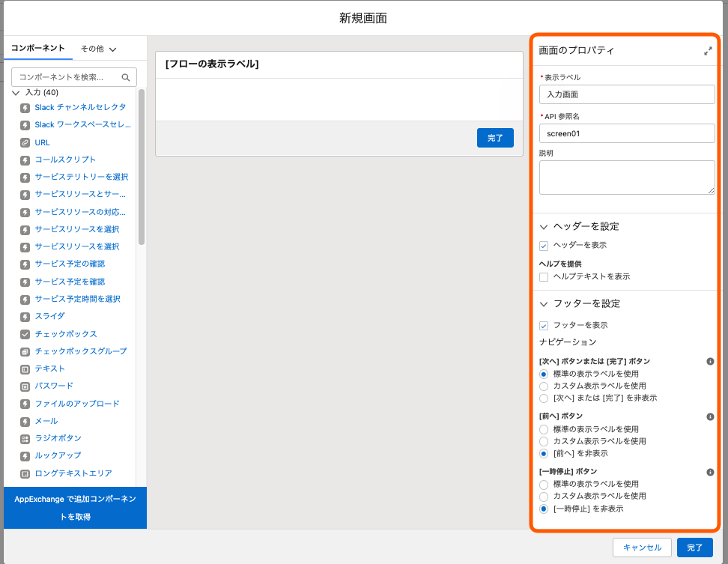Screen dimensions: 728x564
Task: Switch to the コンポーネント tab
Action: click(38, 48)
